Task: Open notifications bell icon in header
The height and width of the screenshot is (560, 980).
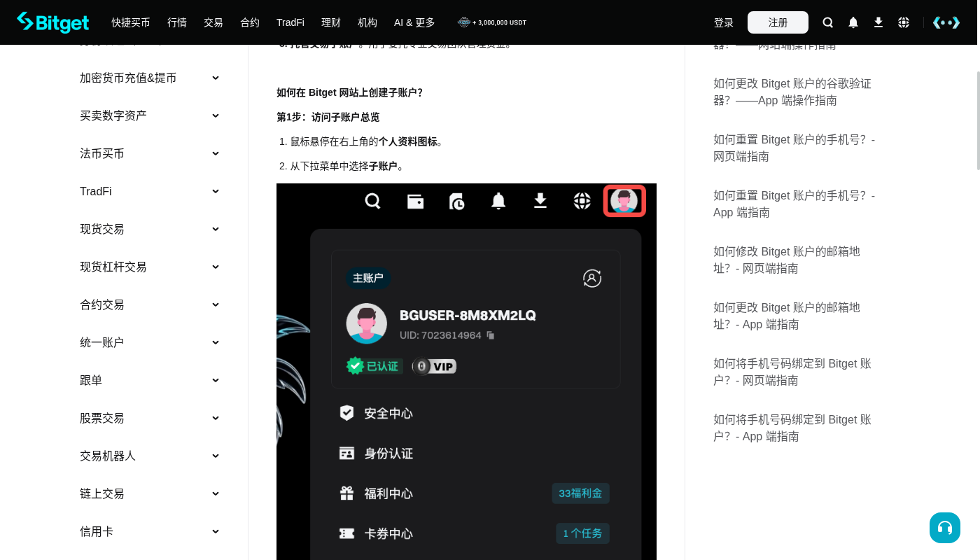Action: click(x=853, y=22)
